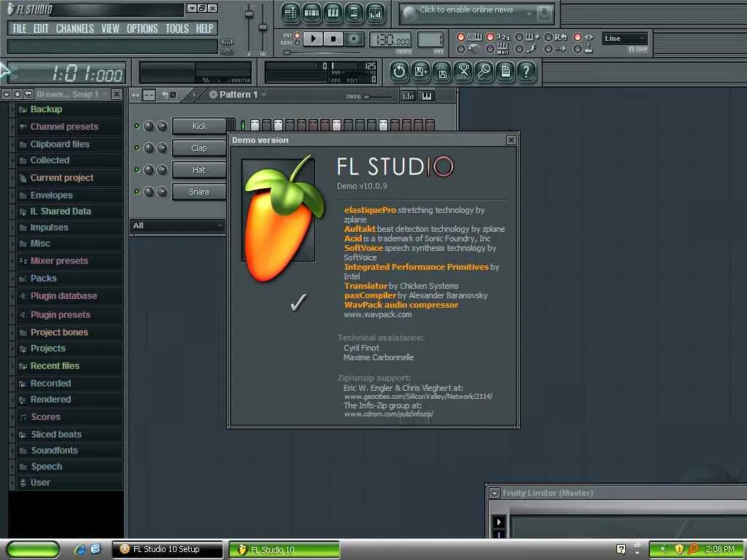Click the globe icon in news panel
The height and width of the screenshot is (560, 747).
point(410,14)
